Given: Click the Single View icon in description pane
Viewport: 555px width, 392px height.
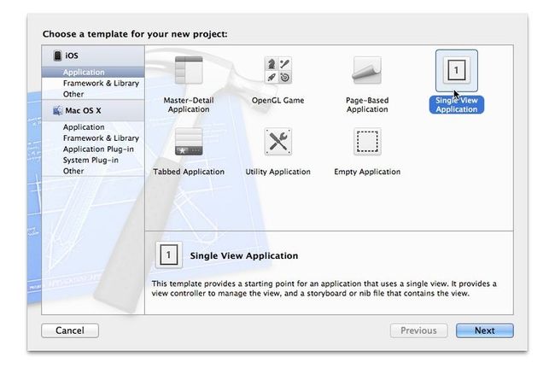Looking at the screenshot, I should click(168, 255).
